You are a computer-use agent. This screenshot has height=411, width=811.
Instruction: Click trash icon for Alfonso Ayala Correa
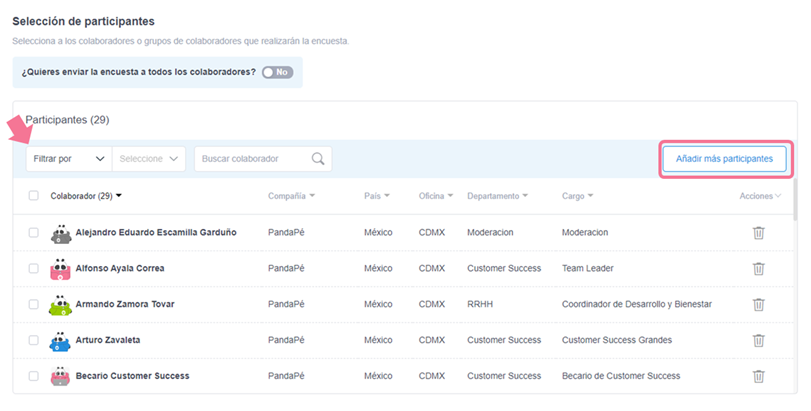point(758,268)
